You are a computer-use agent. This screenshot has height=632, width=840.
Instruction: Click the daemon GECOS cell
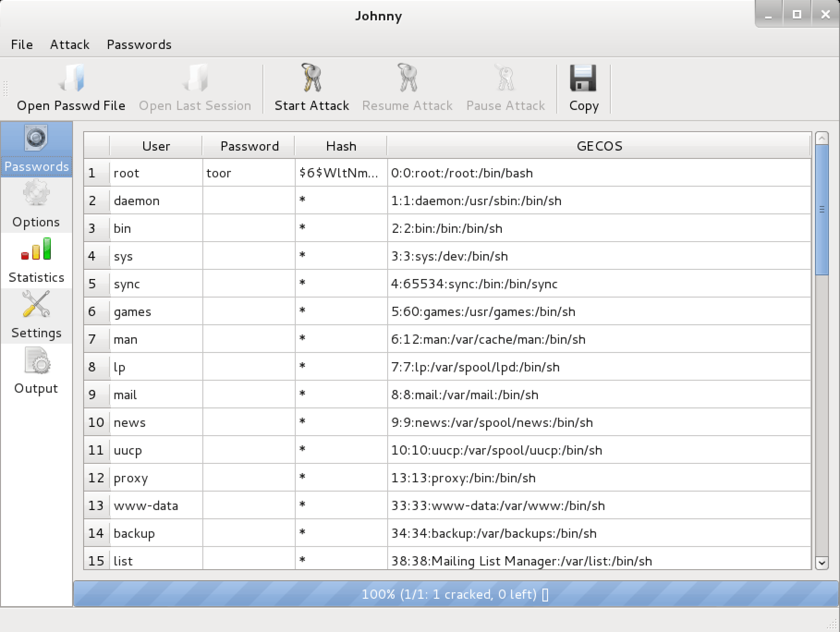(x=599, y=201)
